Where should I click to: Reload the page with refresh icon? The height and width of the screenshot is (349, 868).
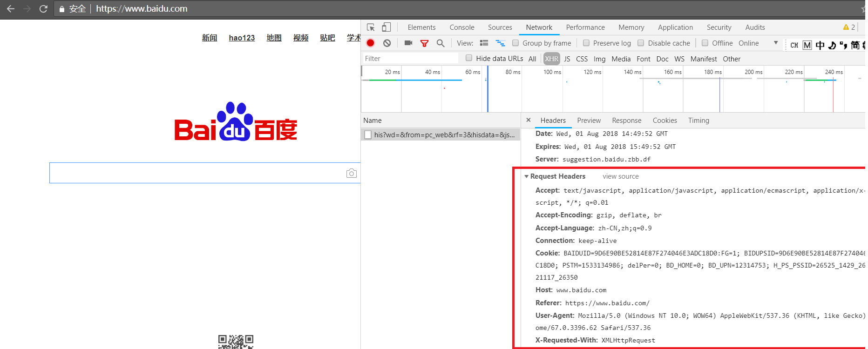click(x=43, y=8)
